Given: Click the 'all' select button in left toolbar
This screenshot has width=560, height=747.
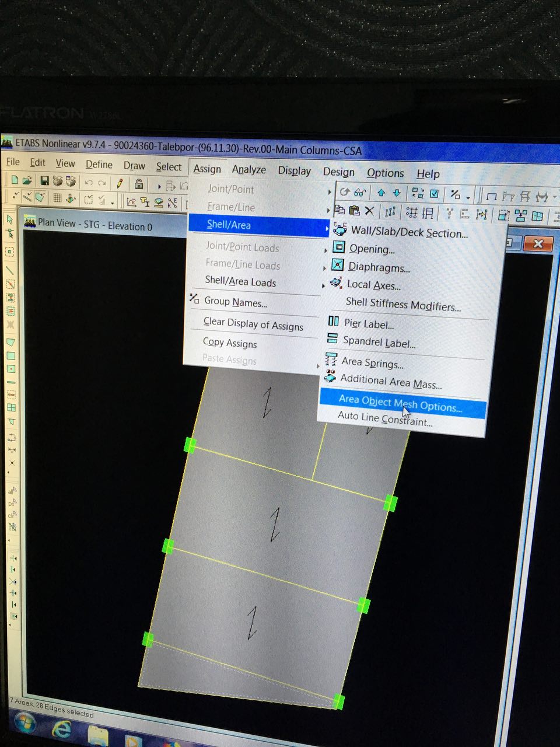Looking at the screenshot, I should (x=12, y=491).
